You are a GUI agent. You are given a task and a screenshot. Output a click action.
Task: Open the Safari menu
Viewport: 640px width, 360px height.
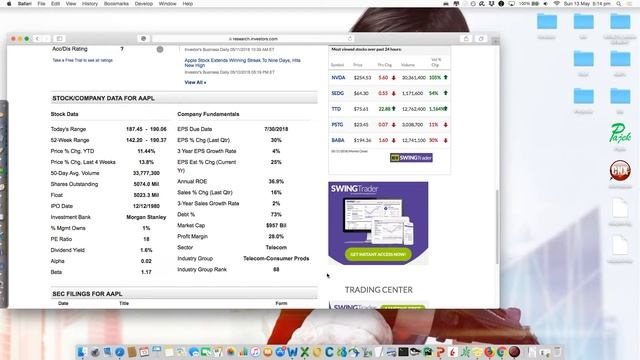24,4
